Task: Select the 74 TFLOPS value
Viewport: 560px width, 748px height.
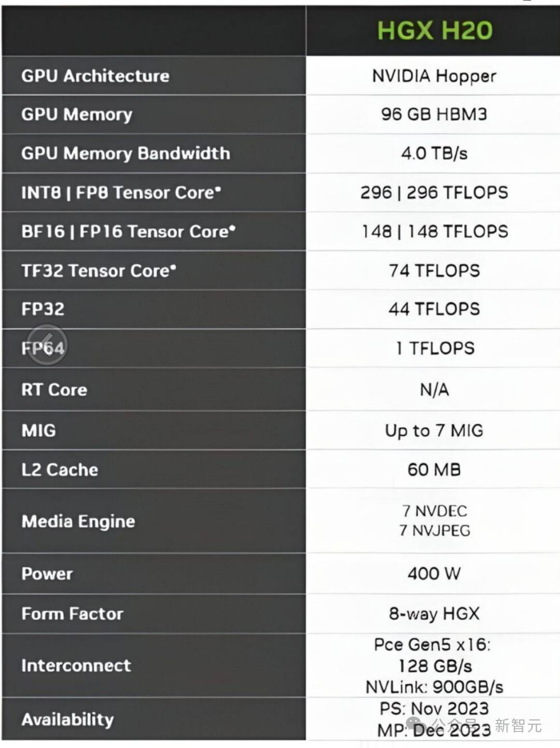Action: [434, 271]
